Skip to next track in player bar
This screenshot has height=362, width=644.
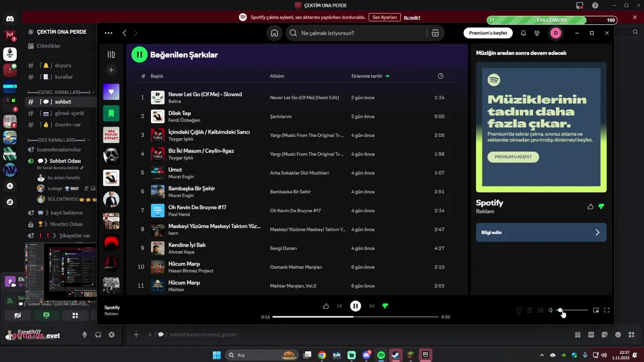[x=371, y=306]
